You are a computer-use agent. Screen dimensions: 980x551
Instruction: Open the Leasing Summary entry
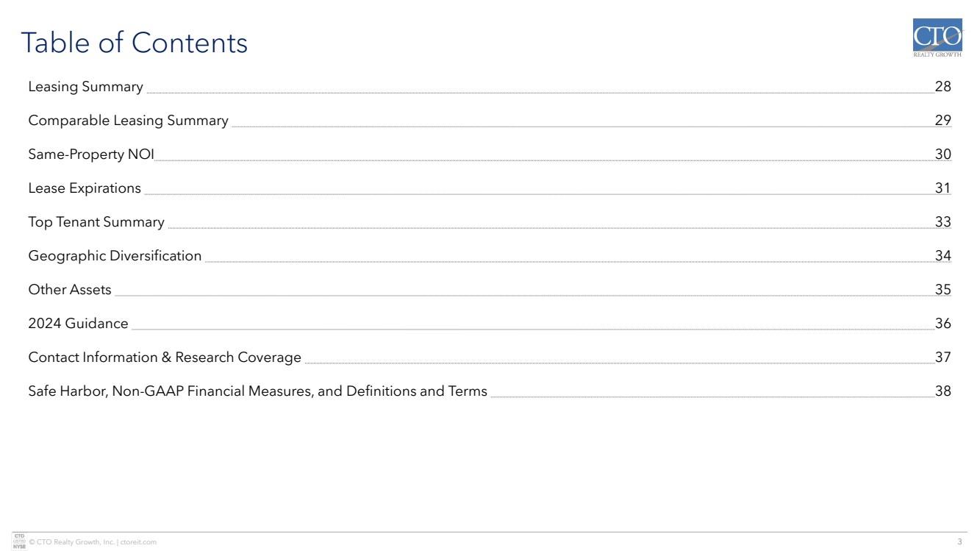pyautogui.click(x=85, y=87)
